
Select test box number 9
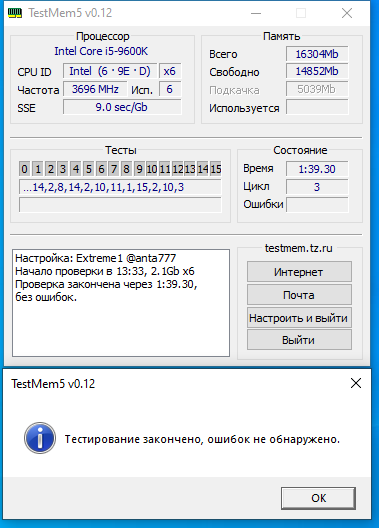139,169
